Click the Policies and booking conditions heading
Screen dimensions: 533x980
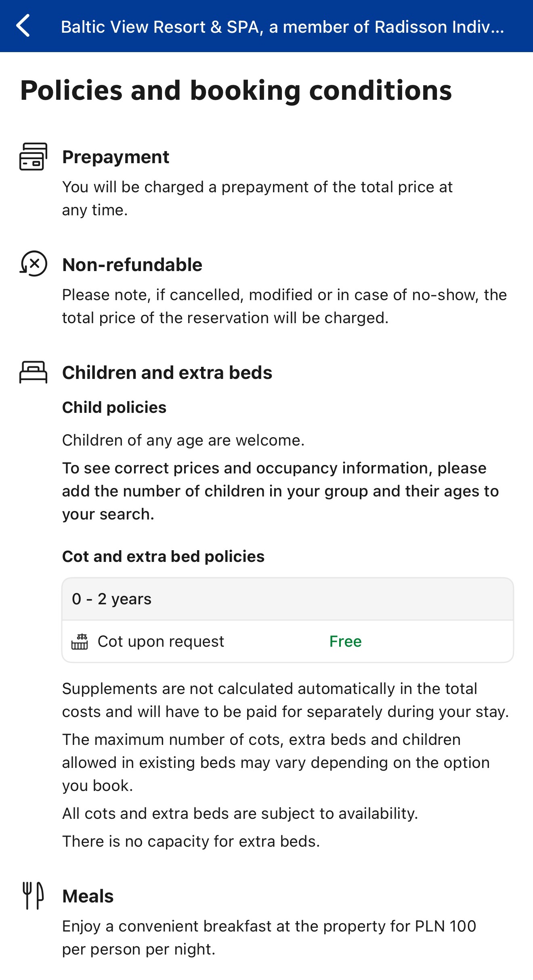point(236,90)
